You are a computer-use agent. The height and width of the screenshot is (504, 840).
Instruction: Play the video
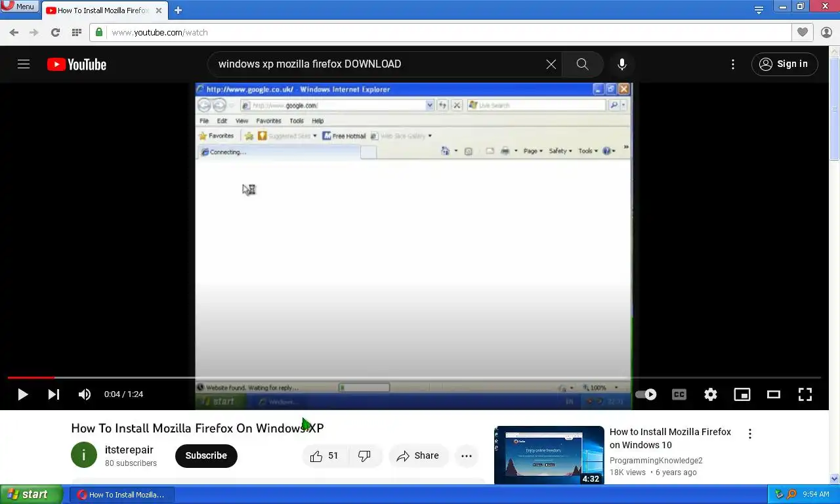22,394
